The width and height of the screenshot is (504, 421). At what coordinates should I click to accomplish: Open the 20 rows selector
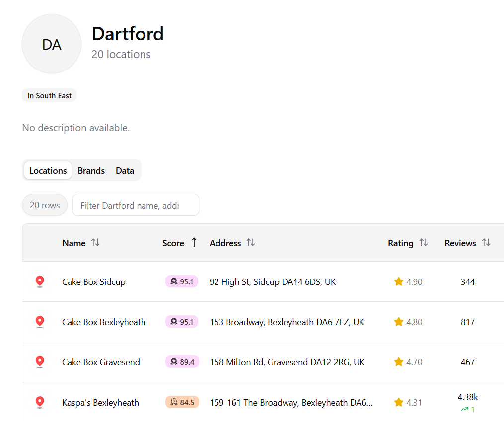click(x=44, y=205)
